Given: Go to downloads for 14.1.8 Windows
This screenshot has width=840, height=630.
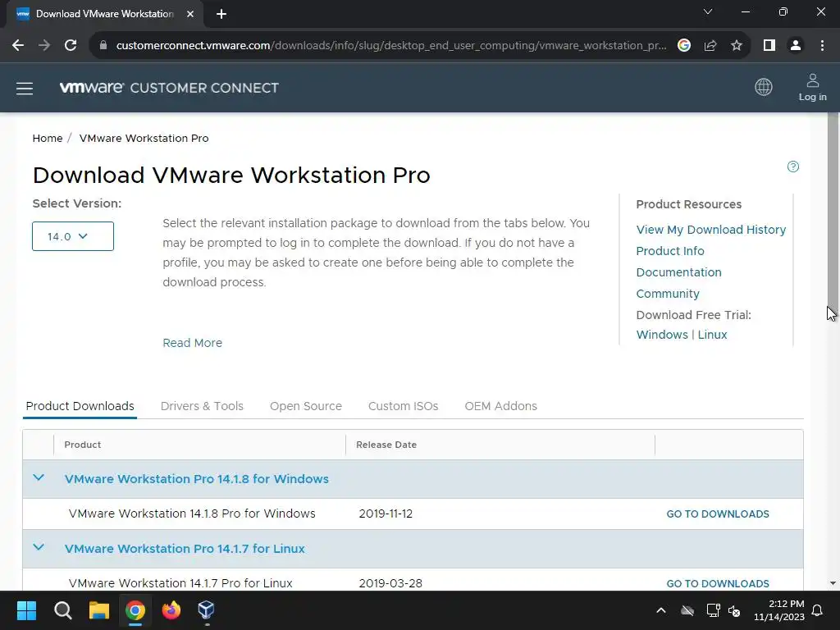Looking at the screenshot, I should pos(718,514).
